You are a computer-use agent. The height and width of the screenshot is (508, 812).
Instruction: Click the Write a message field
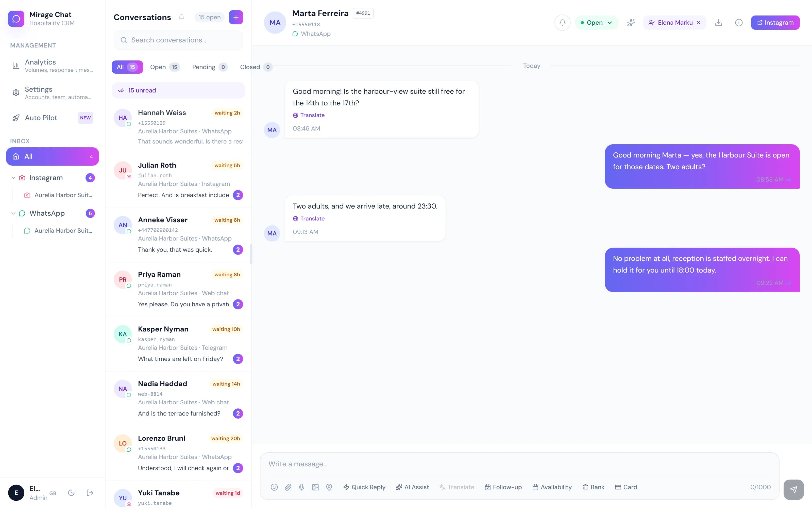(x=519, y=464)
